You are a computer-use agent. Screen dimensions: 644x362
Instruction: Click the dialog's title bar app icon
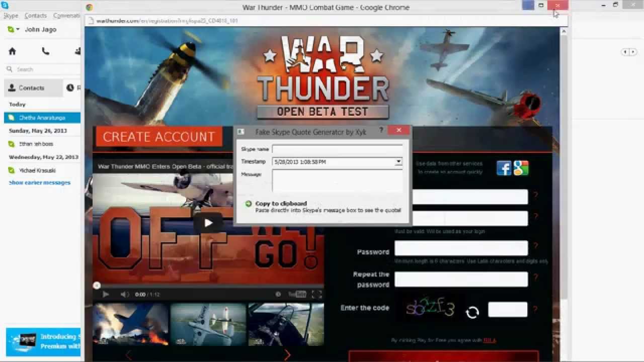click(x=241, y=132)
